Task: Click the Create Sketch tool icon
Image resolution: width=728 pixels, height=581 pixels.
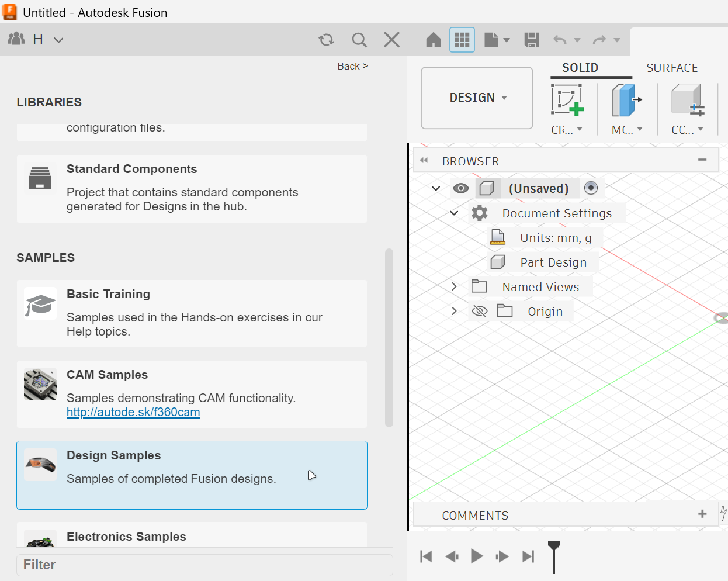Action: click(567, 100)
